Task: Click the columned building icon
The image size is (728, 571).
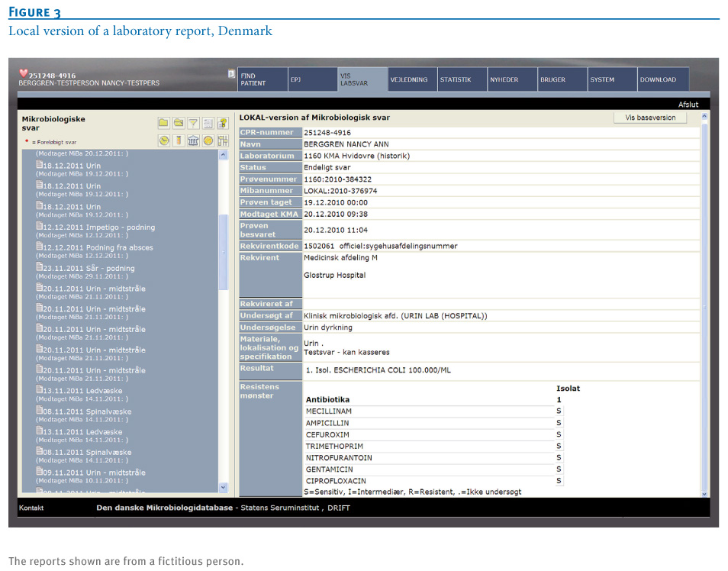Action: (193, 140)
